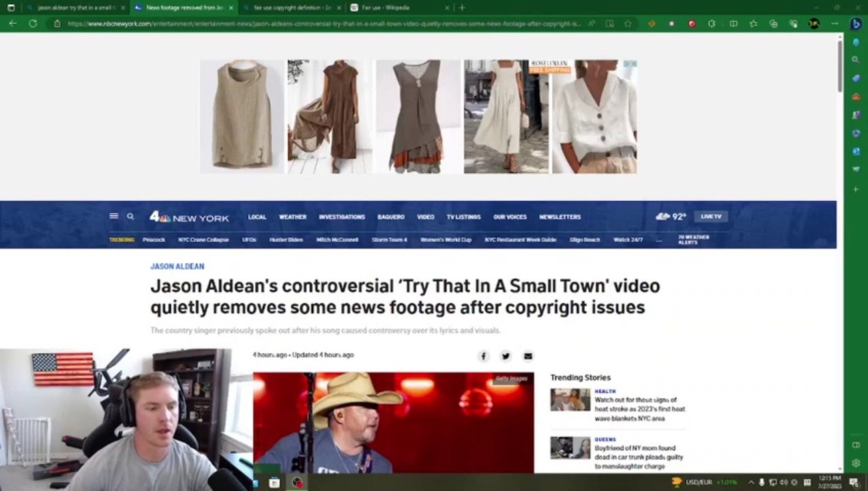Switch to 'jason aldean try that in a small' tab
The width and height of the screenshot is (868, 491).
pos(76,8)
